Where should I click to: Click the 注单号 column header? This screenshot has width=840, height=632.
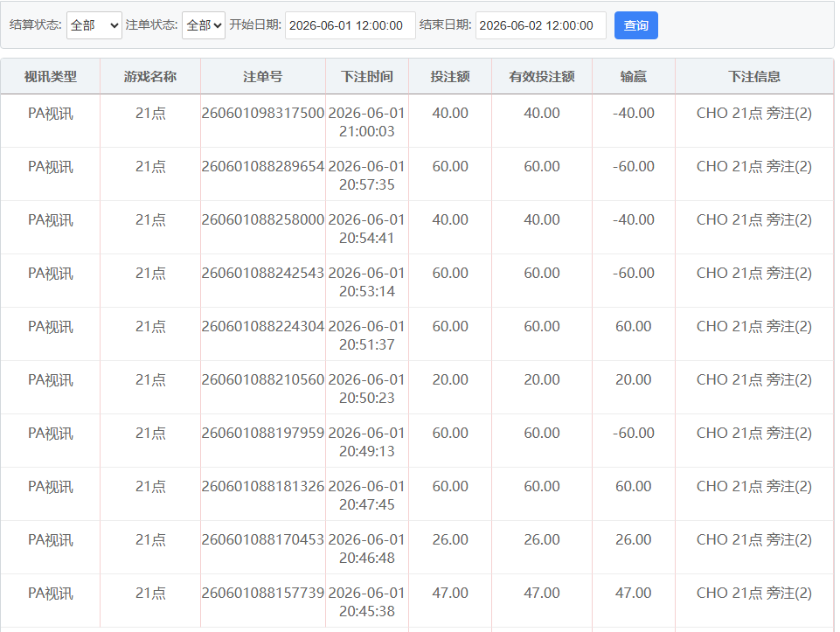(262, 77)
